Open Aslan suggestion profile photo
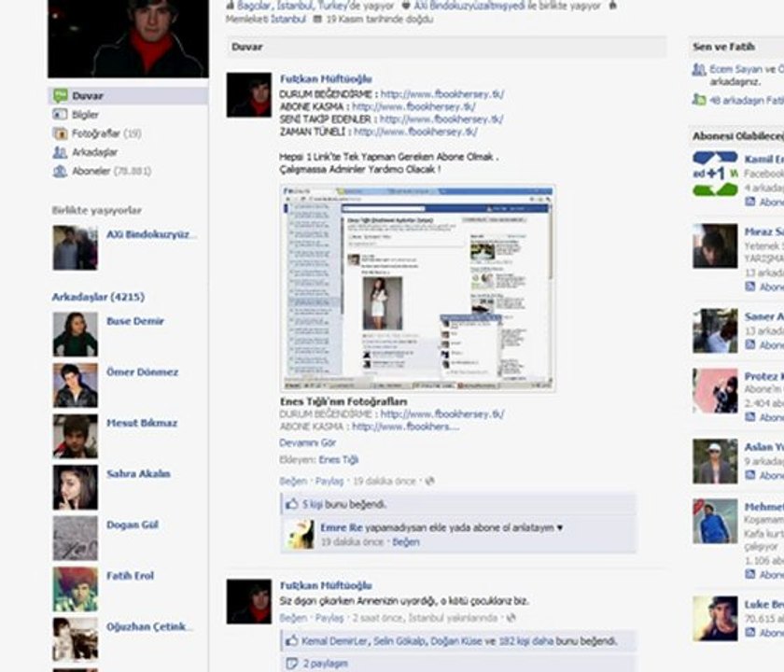 click(x=715, y=461)
